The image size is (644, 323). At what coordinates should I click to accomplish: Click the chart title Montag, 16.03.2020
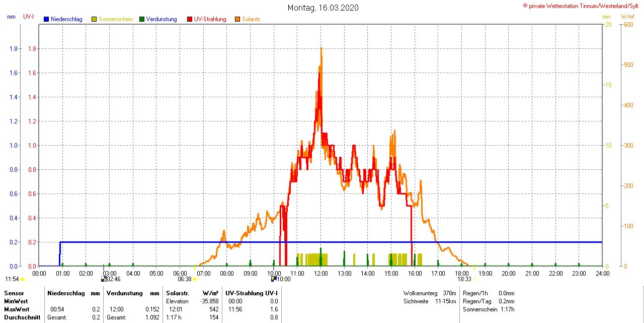coord(324,8)
